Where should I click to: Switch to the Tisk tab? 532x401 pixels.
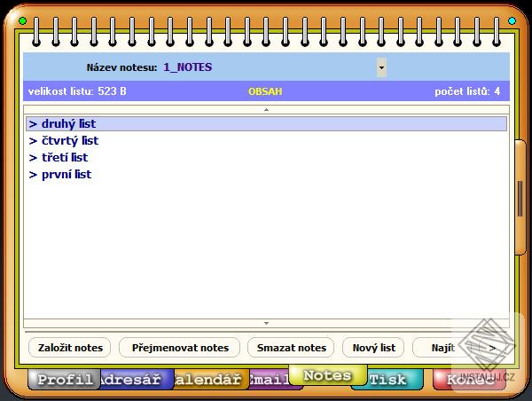coord(394,380)
